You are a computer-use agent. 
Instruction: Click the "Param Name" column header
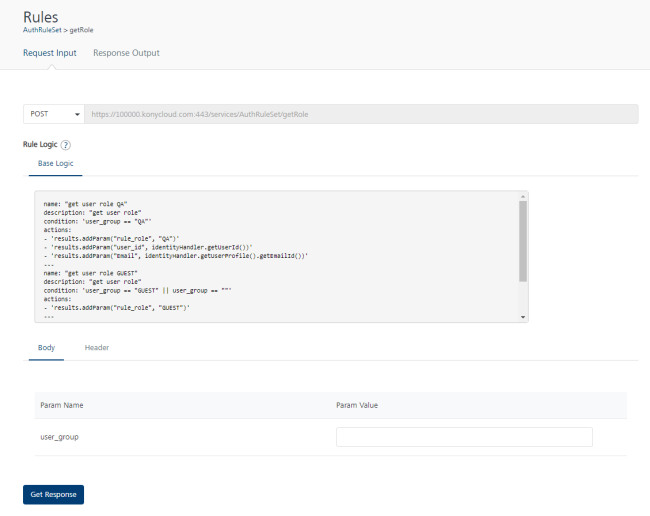[62, 405]
